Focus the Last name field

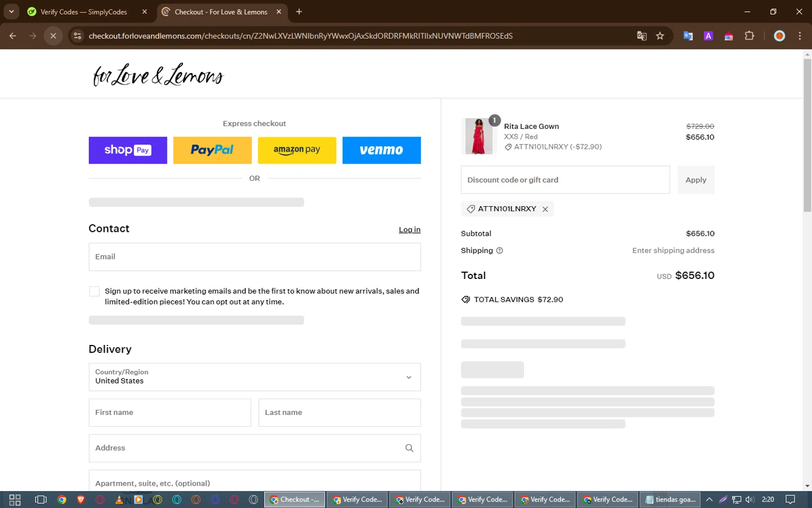point(339,413)
